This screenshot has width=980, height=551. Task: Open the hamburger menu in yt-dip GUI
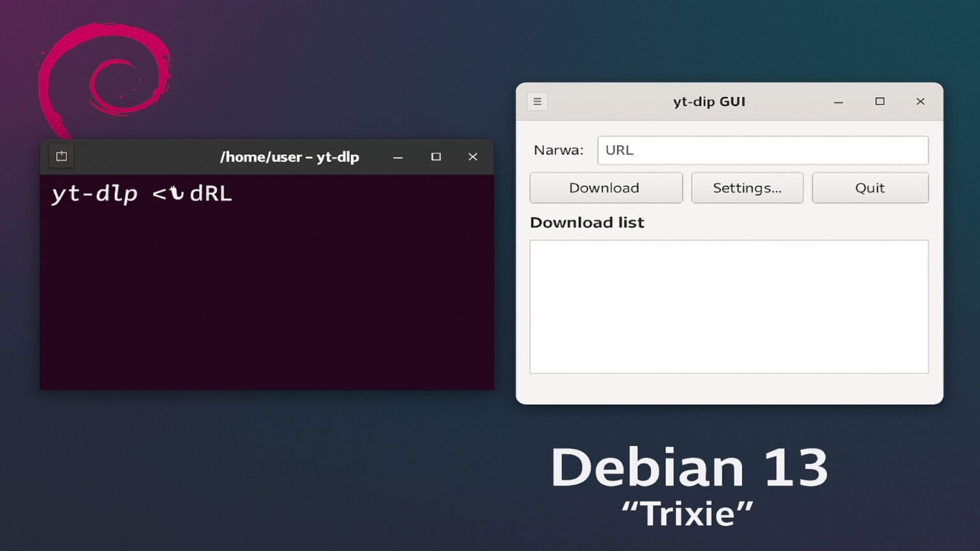537,101
